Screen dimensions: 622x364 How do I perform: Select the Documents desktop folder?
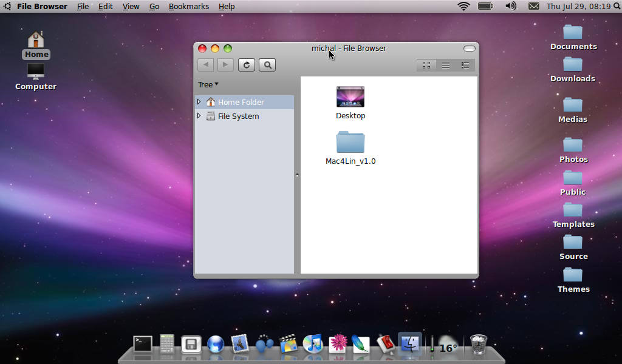573,38
